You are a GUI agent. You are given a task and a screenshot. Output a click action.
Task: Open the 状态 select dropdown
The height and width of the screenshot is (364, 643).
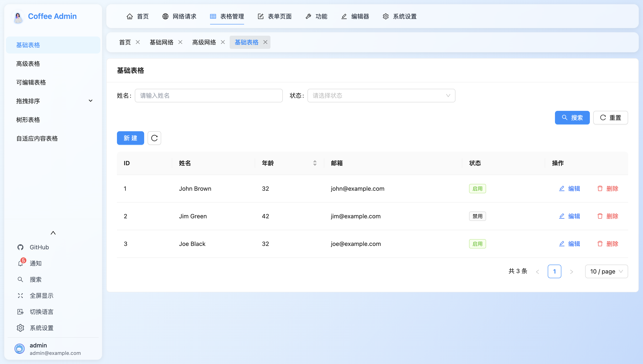pos(381,96)
